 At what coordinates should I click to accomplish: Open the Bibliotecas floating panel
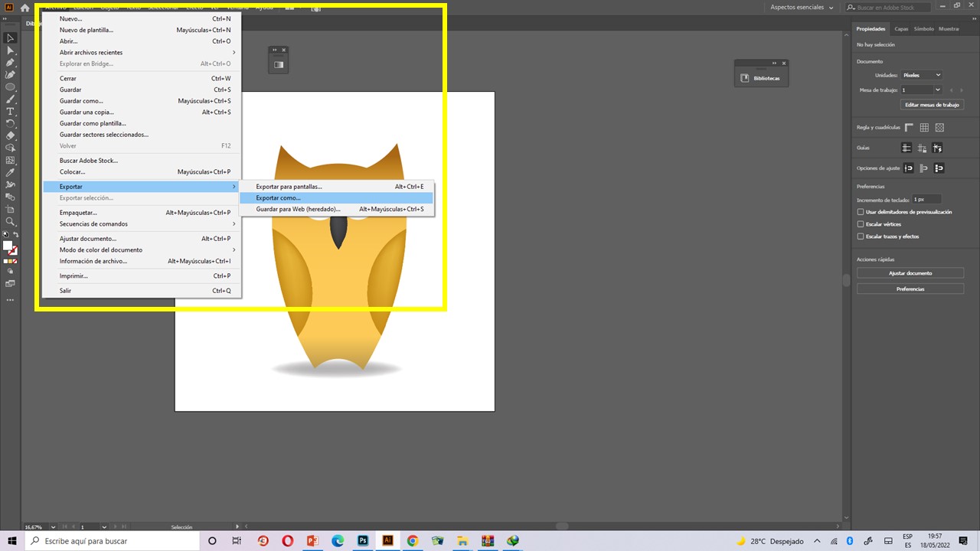pos(761,78)
